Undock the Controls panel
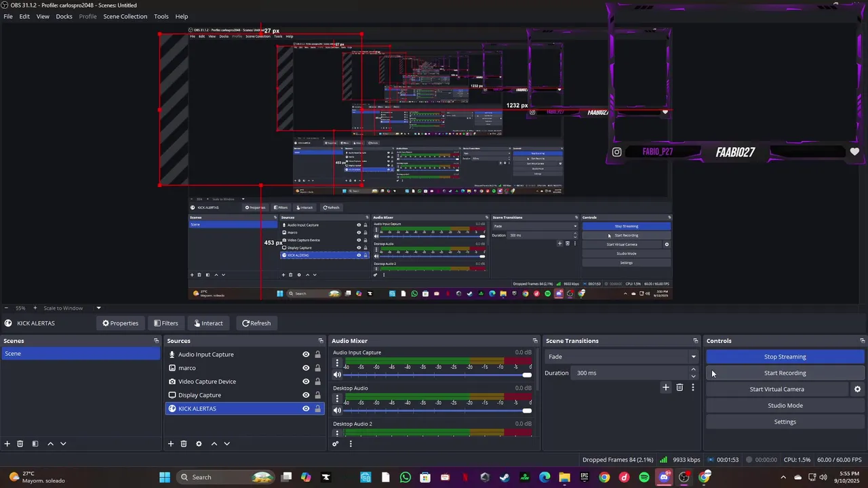Image resolution: width=868 pixels, height=488 pixels. tap(862, 341)
